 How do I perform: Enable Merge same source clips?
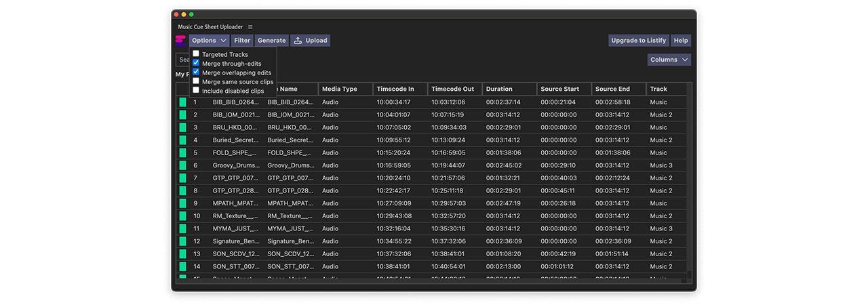coord(196,81)
